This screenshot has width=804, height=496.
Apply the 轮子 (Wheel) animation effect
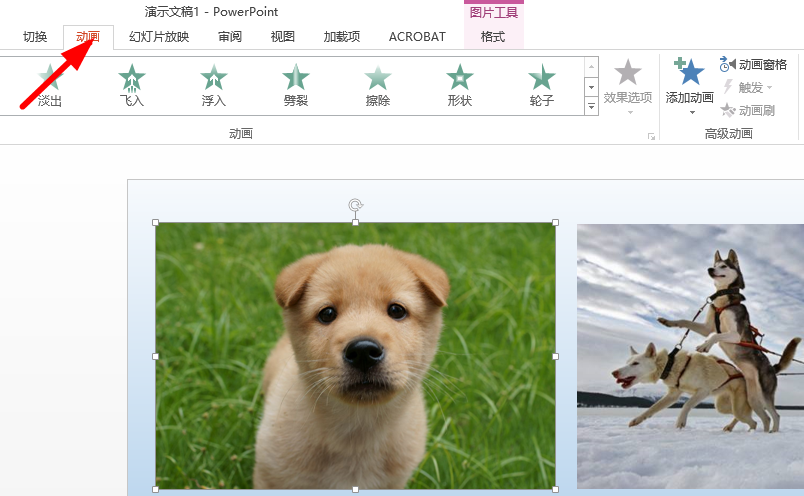tap(542, 86)
